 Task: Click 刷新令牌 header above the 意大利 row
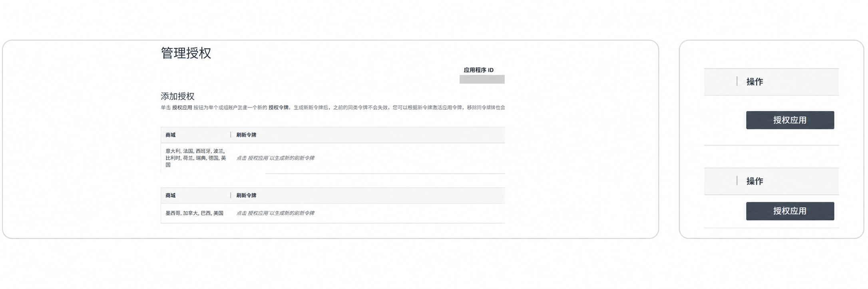(246, 135)
